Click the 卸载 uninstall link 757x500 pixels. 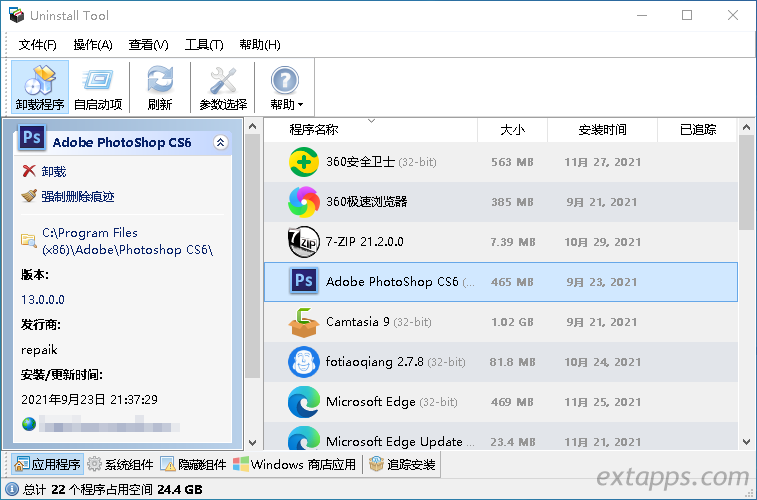[54, 171]
